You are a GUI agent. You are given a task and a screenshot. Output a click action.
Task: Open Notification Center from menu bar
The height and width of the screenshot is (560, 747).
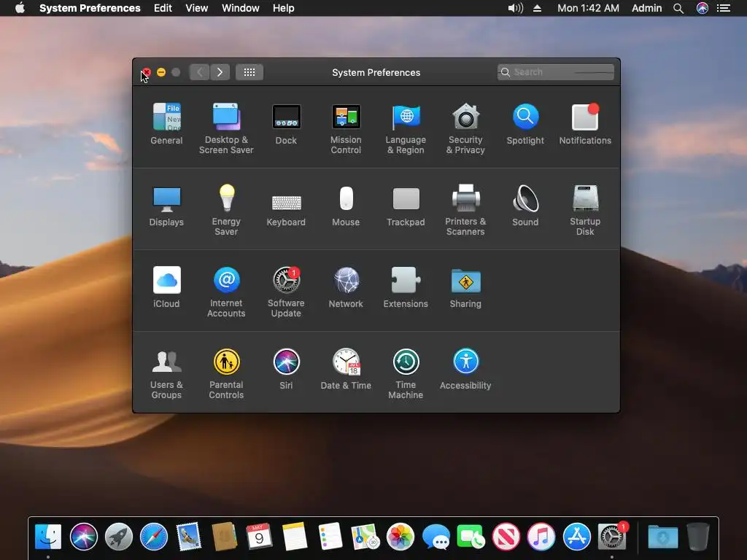coord(724,8)
